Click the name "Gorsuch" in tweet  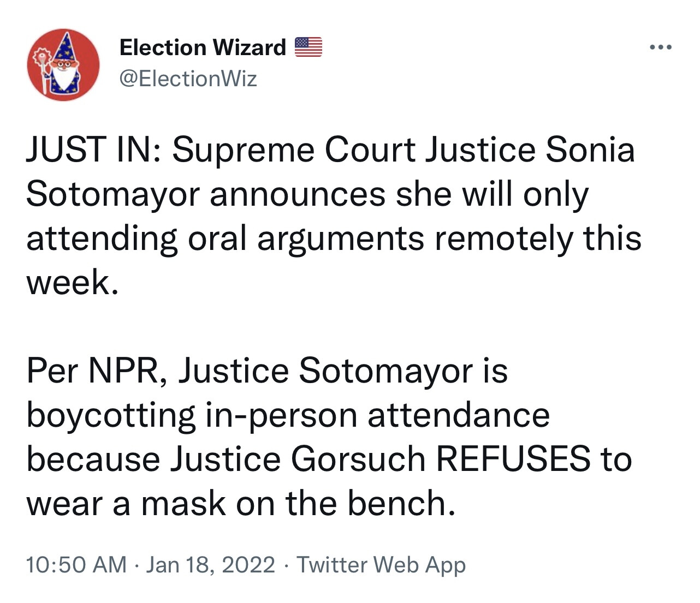point(358,459)
